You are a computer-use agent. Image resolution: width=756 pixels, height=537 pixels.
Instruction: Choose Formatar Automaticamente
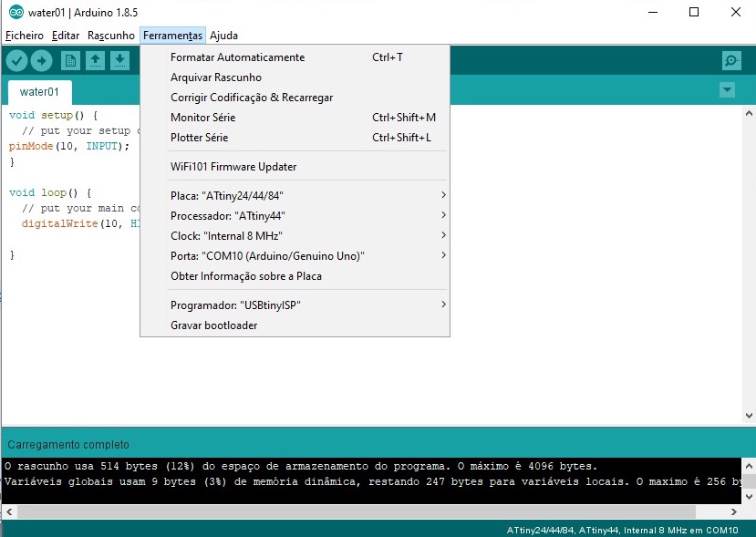295,57
